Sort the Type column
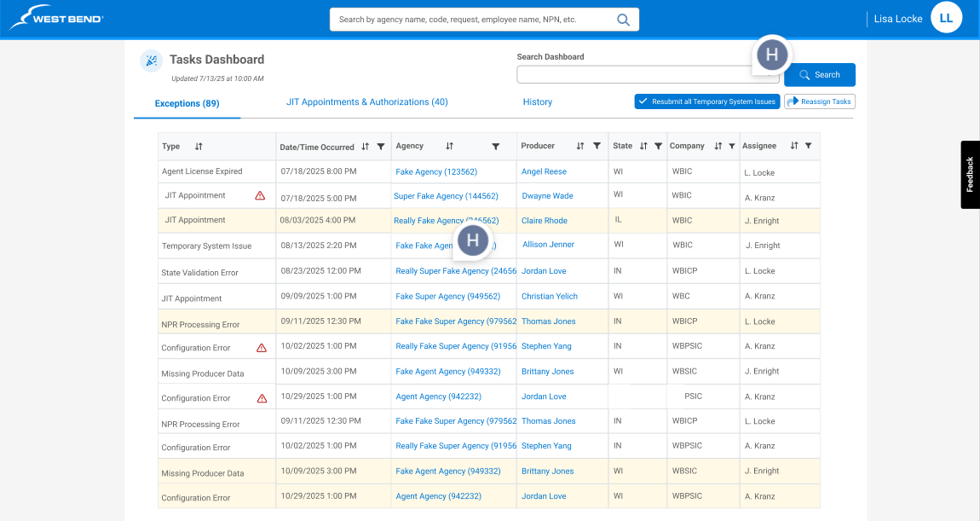The image size is (980, 521). coord(198,146)
